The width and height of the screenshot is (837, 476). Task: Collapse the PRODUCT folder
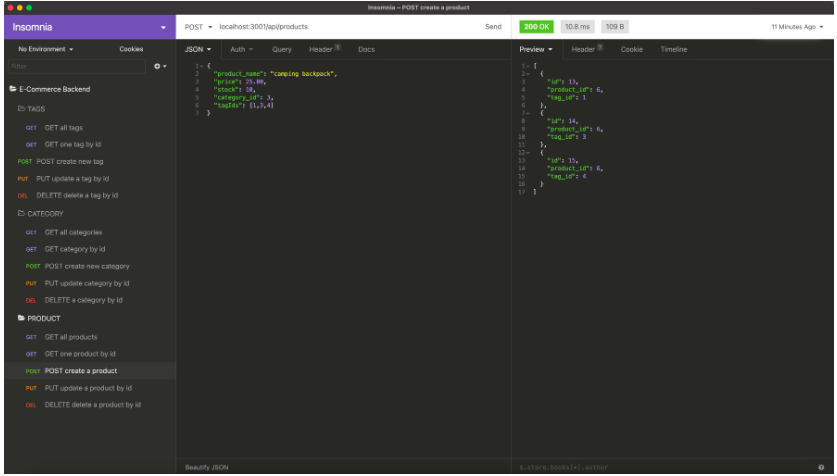(39, 318)
